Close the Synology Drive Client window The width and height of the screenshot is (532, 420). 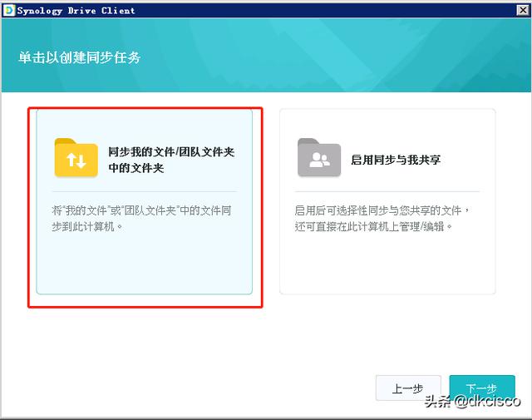(x=523, y=11)
